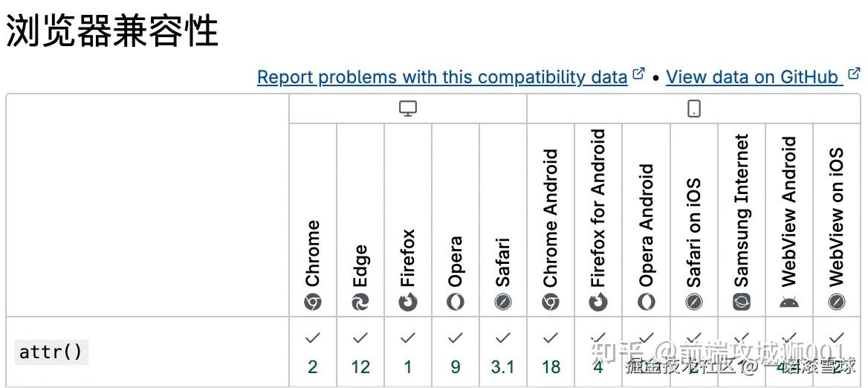868x388 pixels.
Task: Expand Opera support cell showing version 9
Action: coord(456,352)
